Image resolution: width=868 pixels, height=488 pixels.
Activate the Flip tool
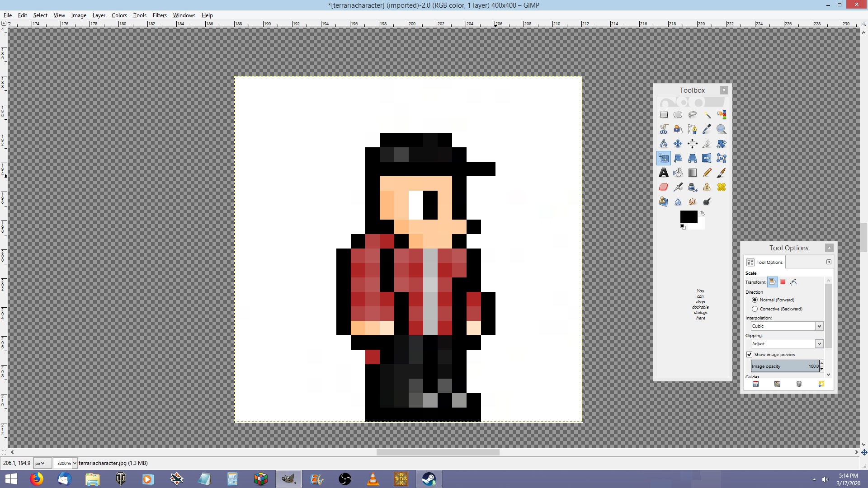[707, 158]
